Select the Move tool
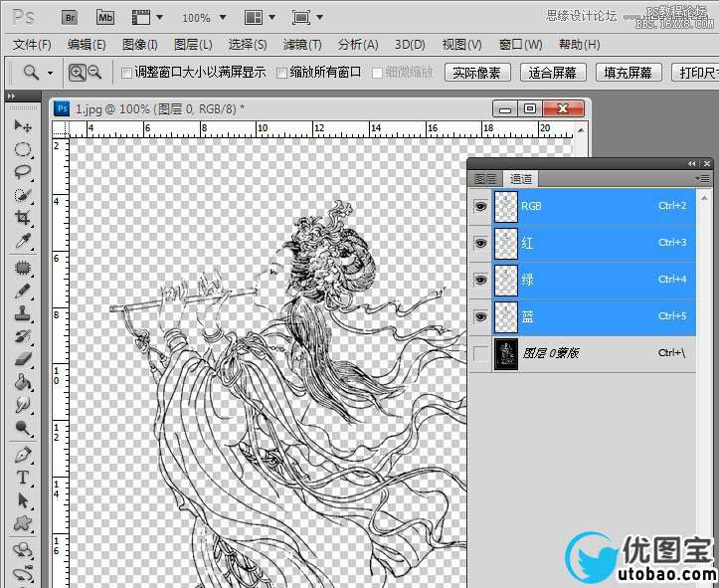The width and height of the screenshot is (719, 588). (x=23, y=126)
